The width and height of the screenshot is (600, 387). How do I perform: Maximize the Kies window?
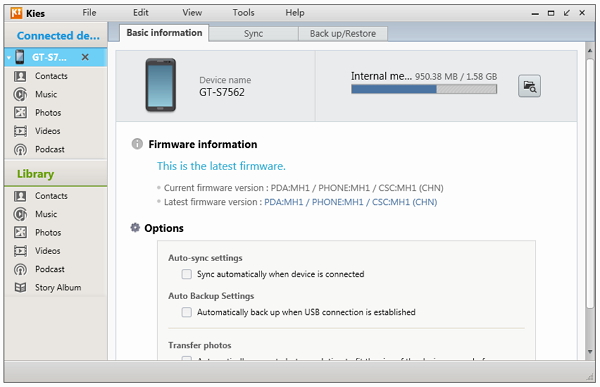click(x=551, y=13)
